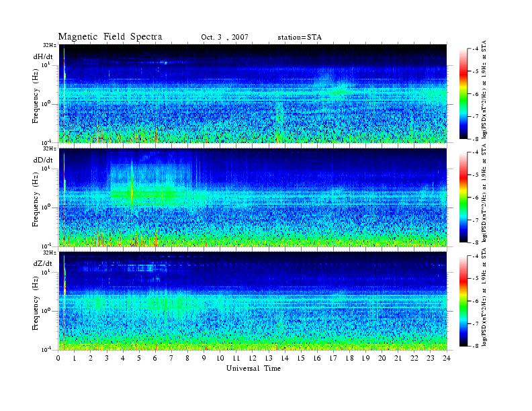Click the hour 13 tick label on time axis
The width and height of the screenshot is (532, 411).
point(269,358)
